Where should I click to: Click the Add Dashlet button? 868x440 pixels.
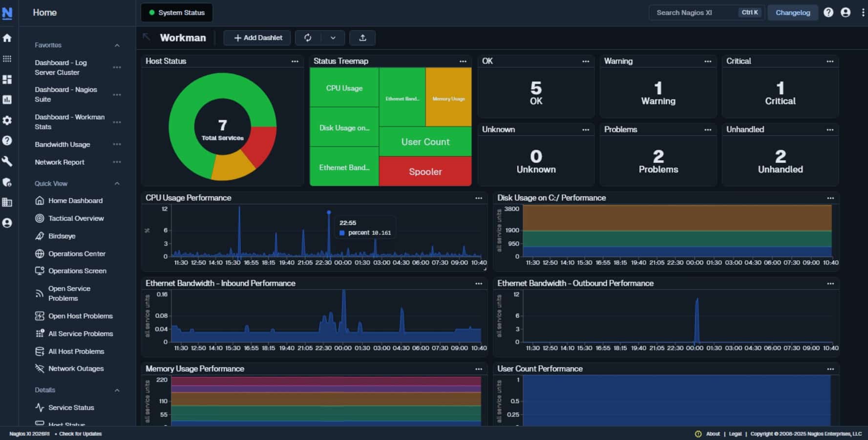[257, 38]
